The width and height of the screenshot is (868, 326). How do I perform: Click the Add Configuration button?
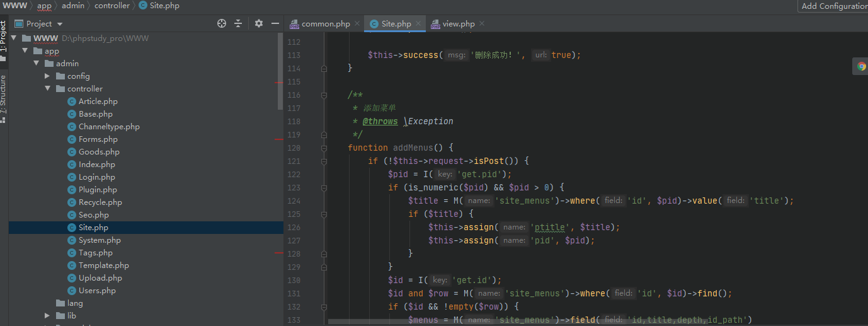pyautogui.click(x=833, y=6)
